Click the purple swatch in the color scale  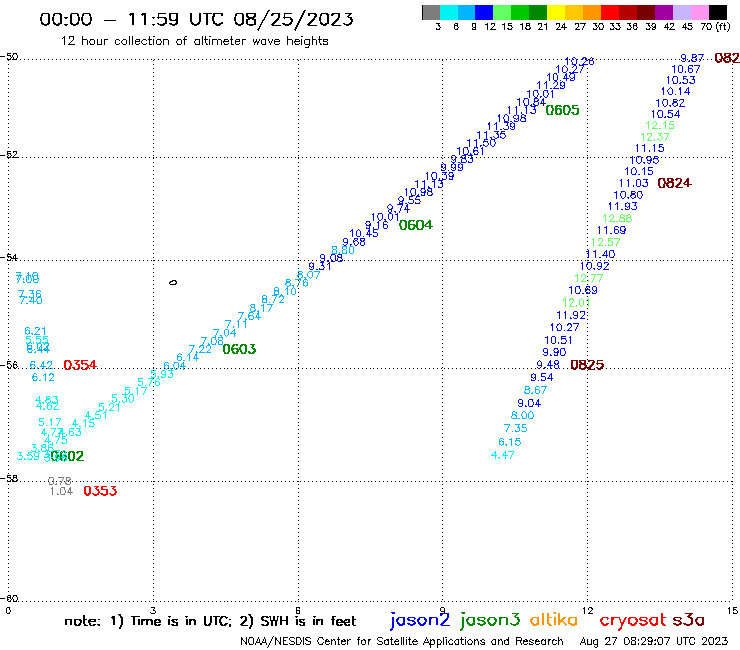pos(664,12)
